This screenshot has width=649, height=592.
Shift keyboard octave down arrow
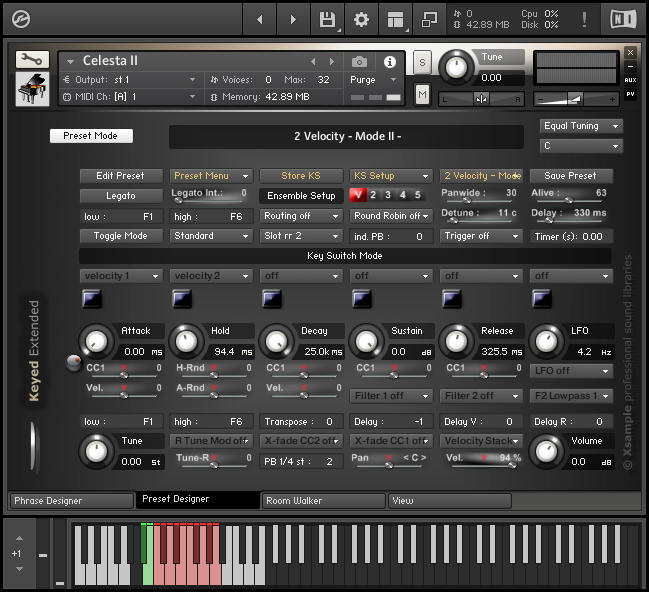19,569
